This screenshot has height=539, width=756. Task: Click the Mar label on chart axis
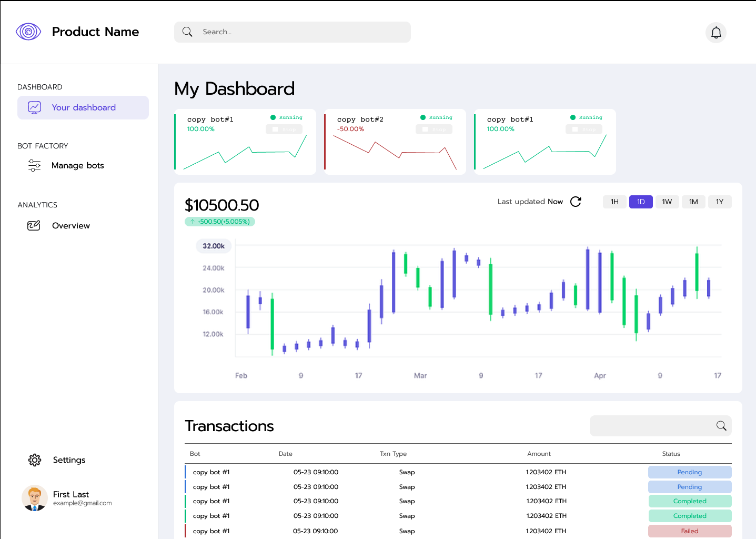click(x=420, y=376)
